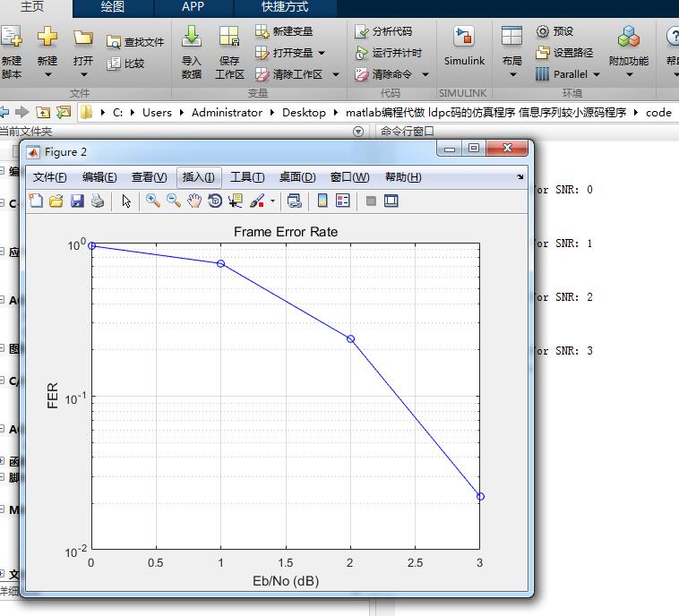Click Open File icon in Figure 2 toolbar

click(56, 201)
